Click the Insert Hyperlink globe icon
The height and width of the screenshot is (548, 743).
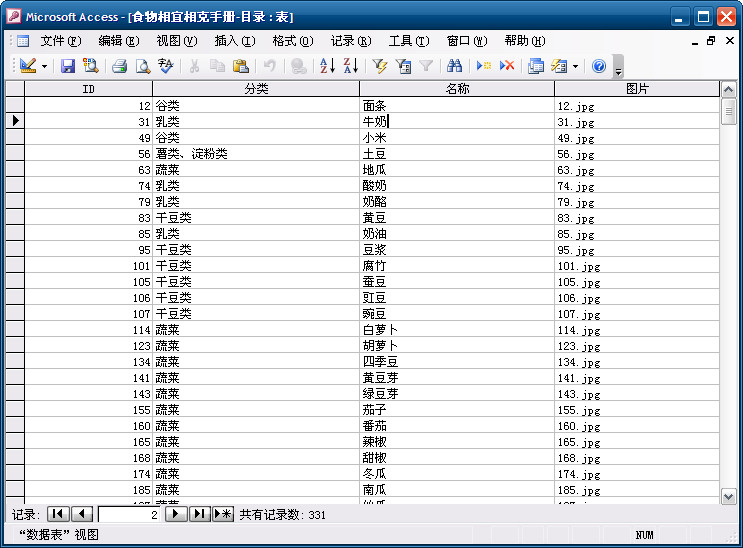[299, 66]
